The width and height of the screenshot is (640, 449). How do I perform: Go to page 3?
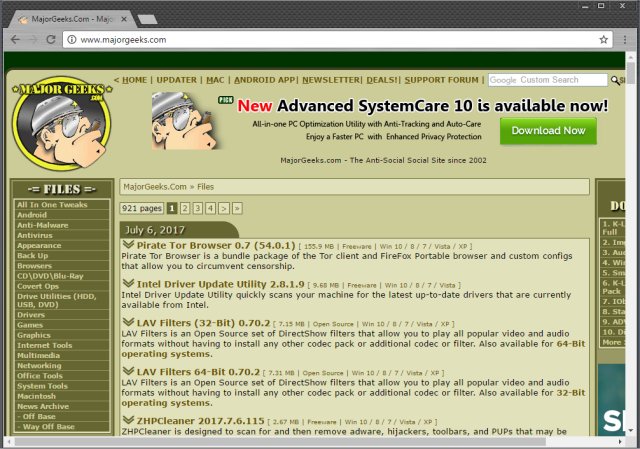tap(198, 209)
